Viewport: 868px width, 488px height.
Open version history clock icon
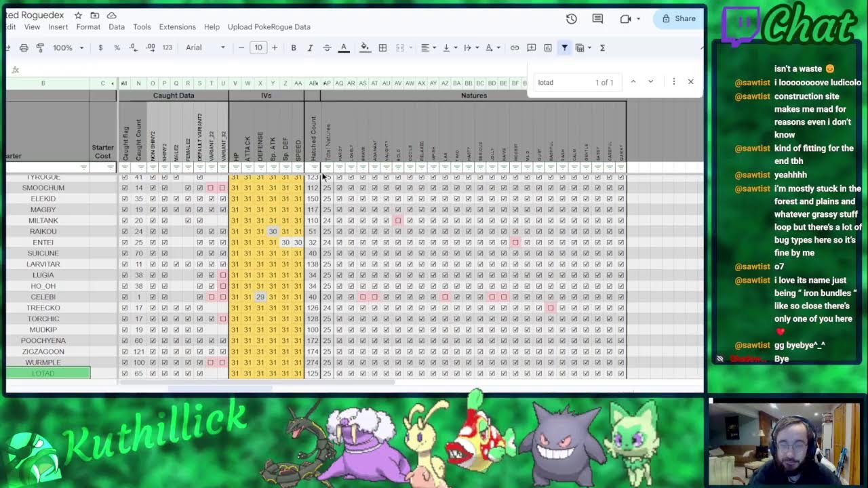(x=572, y=19)
